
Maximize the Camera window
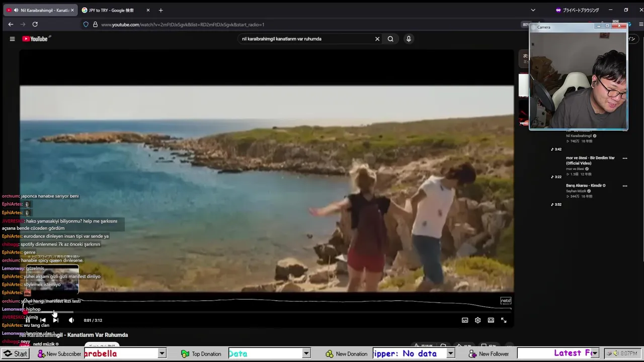[607, 26]
